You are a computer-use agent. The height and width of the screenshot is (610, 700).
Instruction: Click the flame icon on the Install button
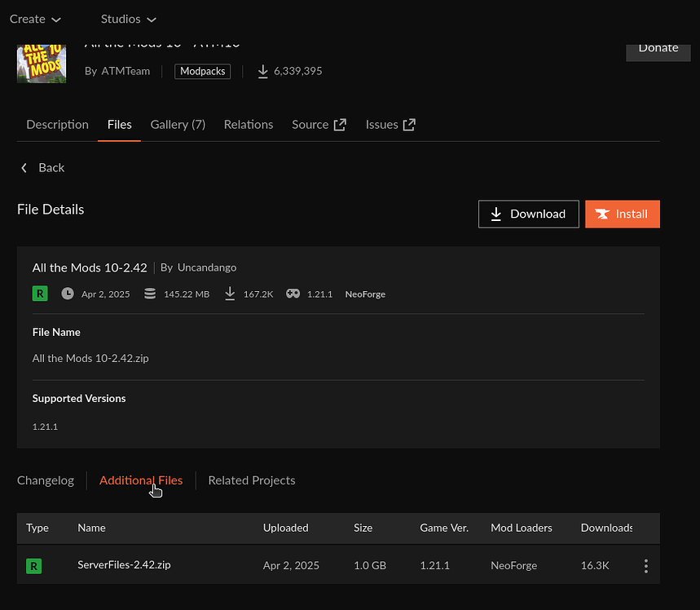603,214
